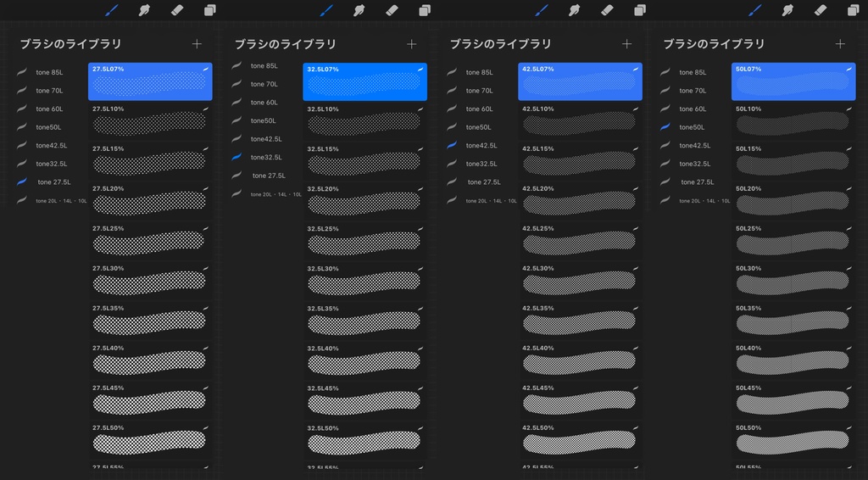Select the Smudge tool above the 27.5L library

[144, 10]
